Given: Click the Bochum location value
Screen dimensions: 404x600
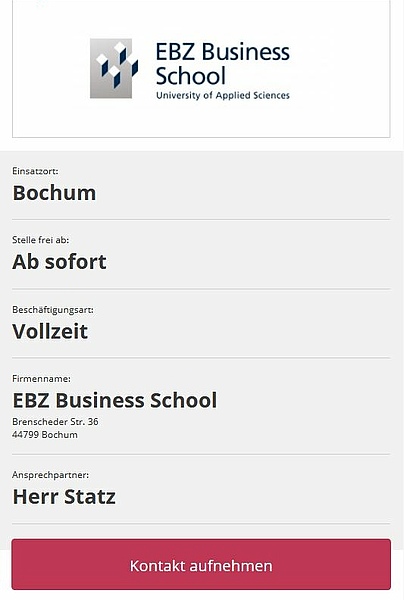Looking at the screenshot, I should pyautogui.click(x=54, y=192).
